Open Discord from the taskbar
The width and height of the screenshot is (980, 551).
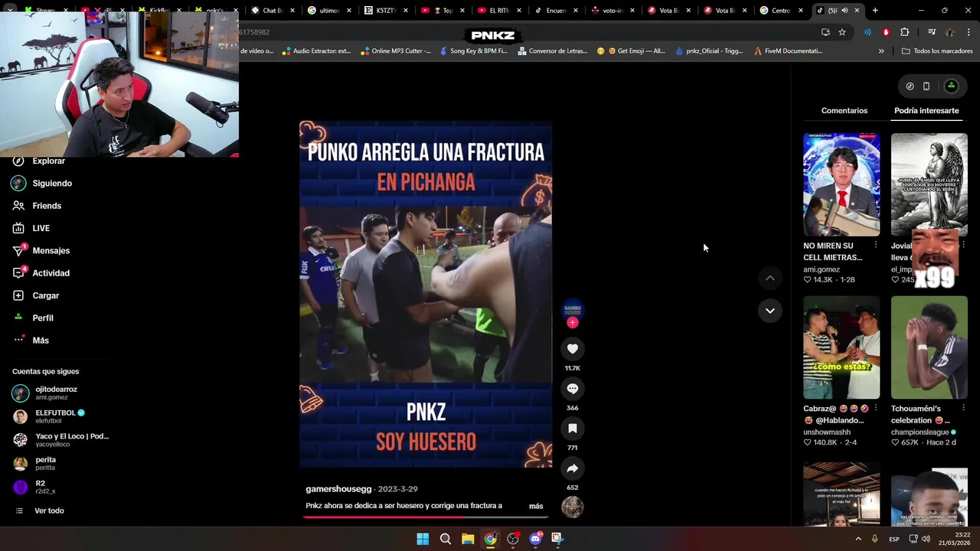click(535, 539)
